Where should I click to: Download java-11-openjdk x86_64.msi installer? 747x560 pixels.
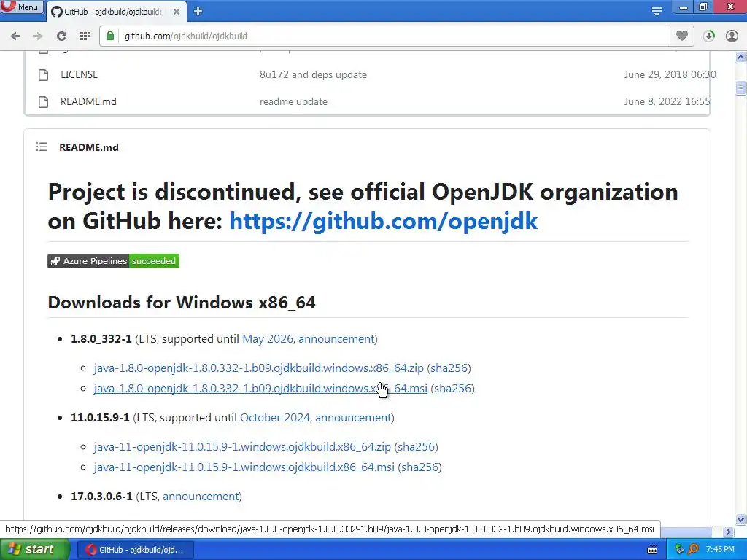pos(244,467)
